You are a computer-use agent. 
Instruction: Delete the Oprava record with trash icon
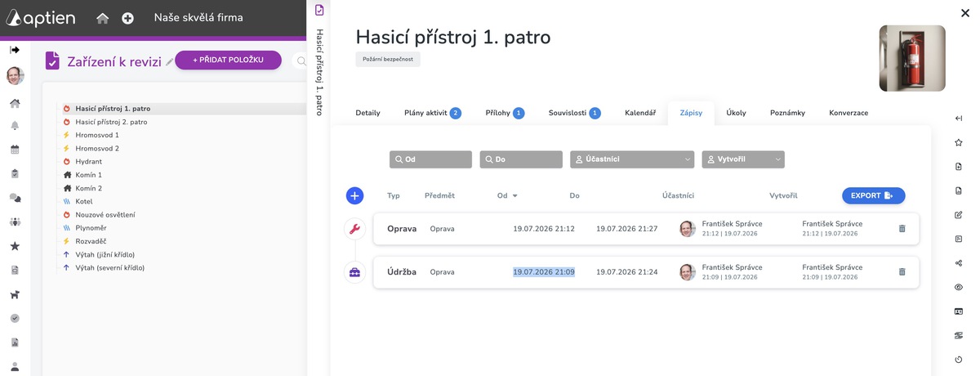pos(902,229)
